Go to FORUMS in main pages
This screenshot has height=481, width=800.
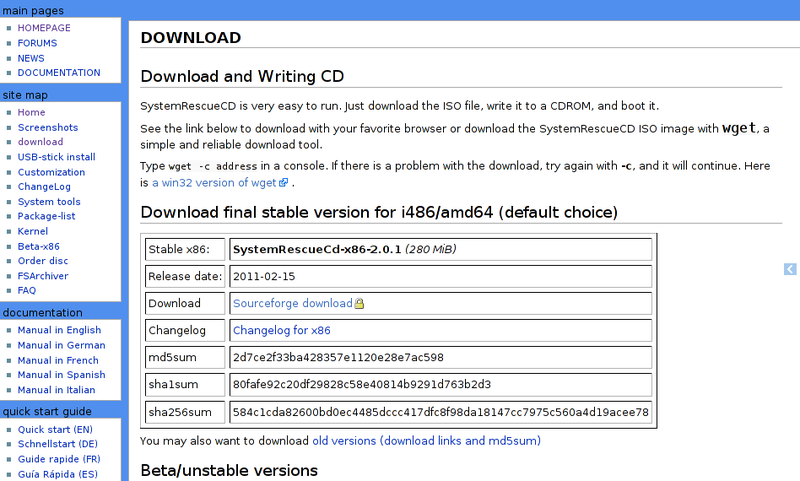(x=37, y=43)
